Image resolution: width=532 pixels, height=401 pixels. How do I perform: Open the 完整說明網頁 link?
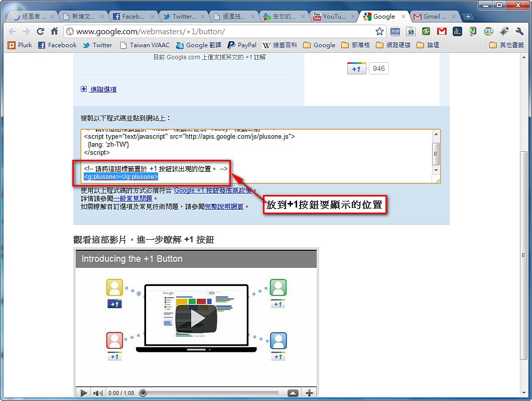(x=224, y=207)
